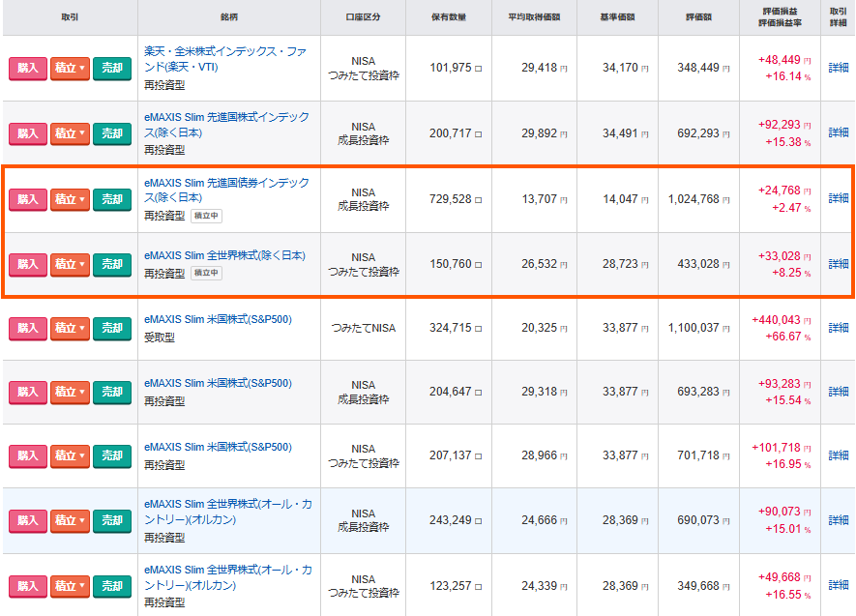
Task: Open 積立 dropdown for オルカン row with 123,257 units
Action: click(x=70, y=587)
